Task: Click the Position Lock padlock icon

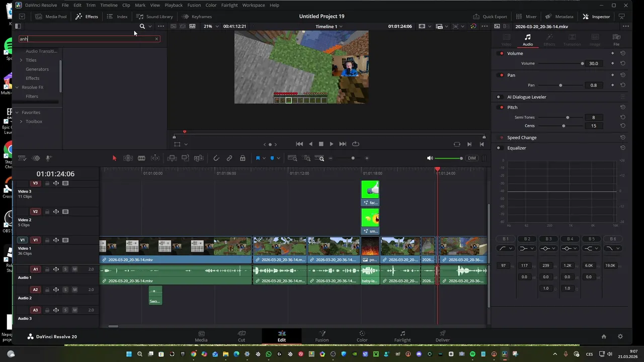Action: tap(243, 158)
